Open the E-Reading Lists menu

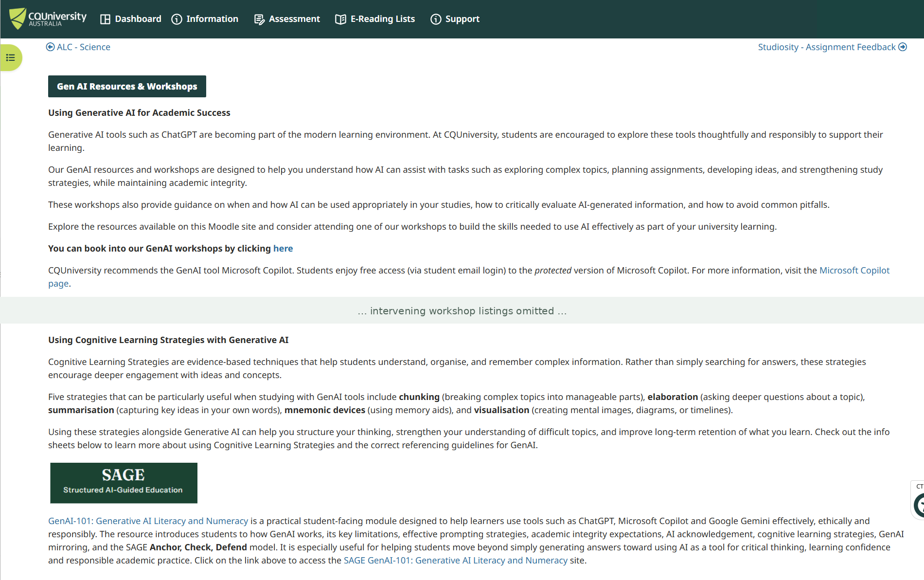375,19
